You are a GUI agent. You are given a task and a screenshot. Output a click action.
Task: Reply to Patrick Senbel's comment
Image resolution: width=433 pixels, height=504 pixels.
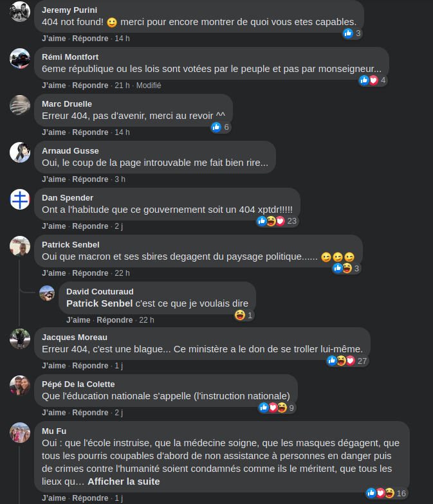[90, 273]
